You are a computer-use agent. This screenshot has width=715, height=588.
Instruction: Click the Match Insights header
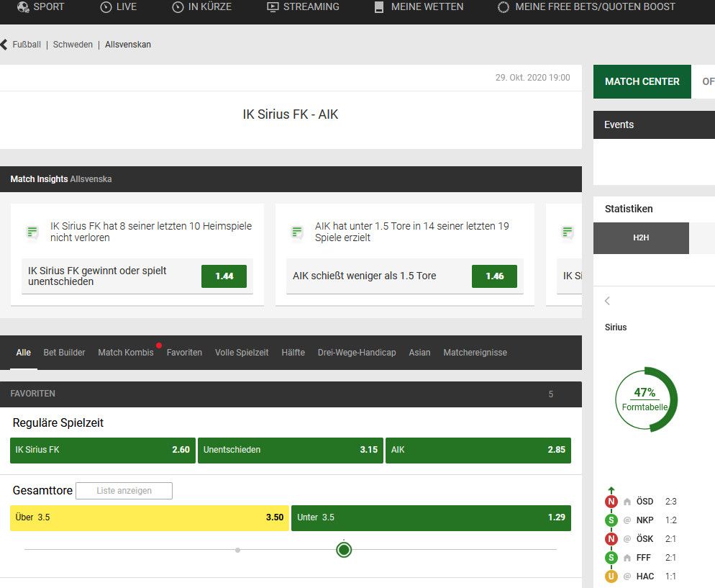tap(291, 179)
